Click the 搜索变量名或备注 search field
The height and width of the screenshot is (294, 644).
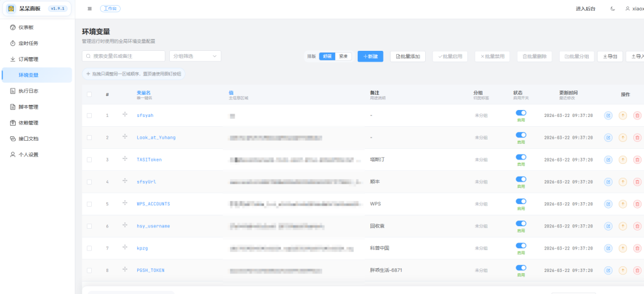[x=124, y=56]
